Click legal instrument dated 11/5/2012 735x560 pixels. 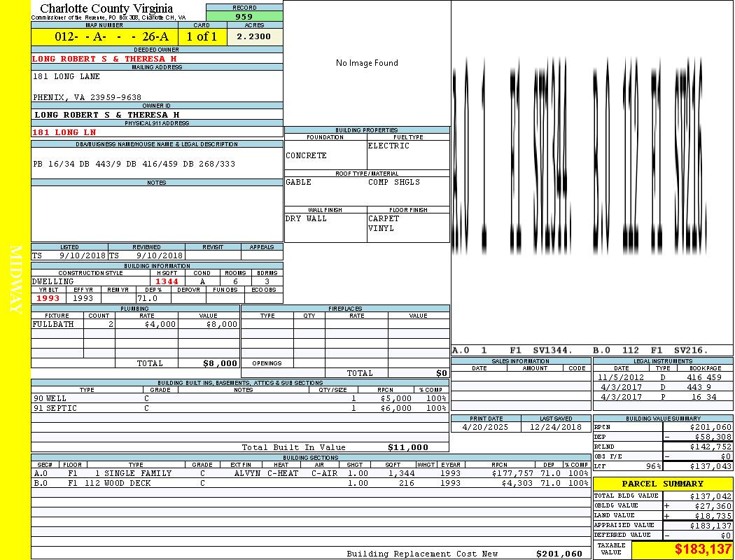click(621, 377)
